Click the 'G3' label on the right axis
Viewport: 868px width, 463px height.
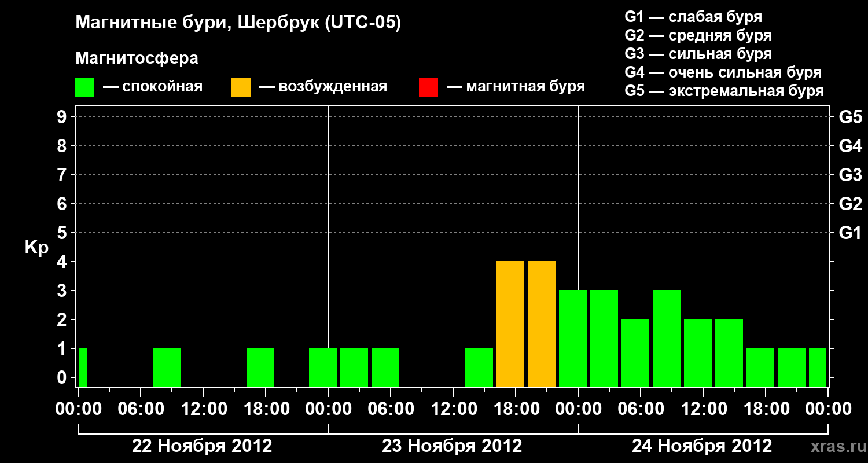(850, 175)
